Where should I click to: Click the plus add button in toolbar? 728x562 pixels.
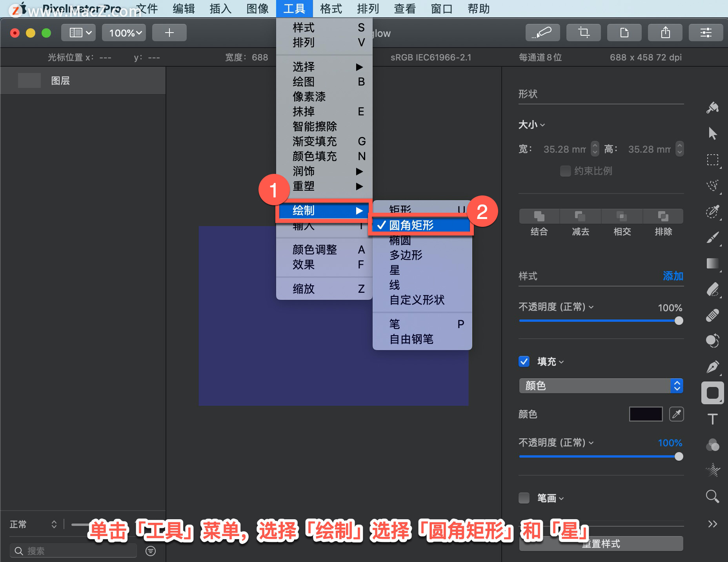coord(169,33)
